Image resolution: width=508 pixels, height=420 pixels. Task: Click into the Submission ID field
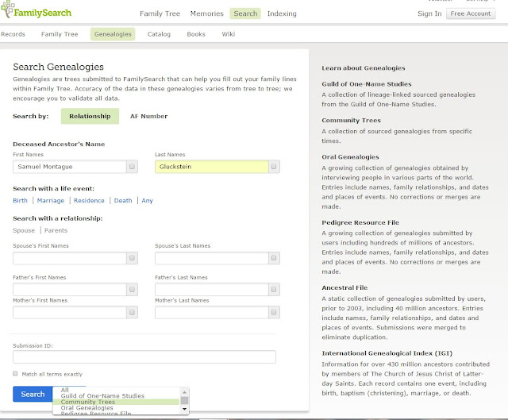pos(144,357)
